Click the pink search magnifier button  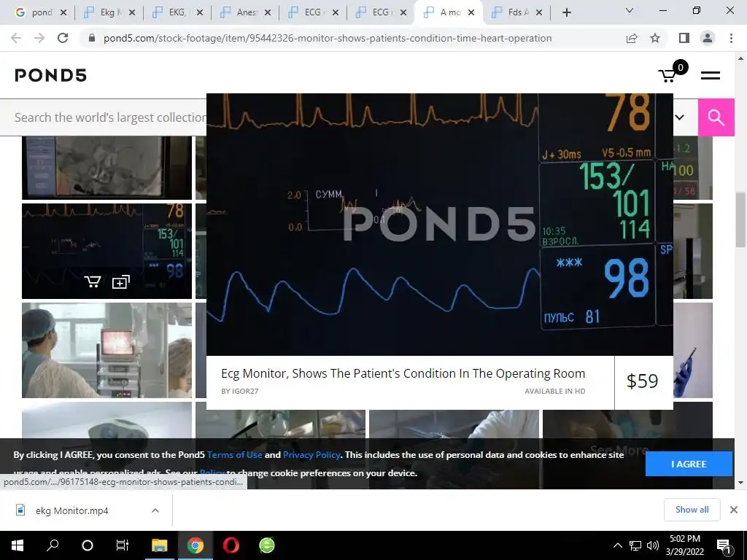(x=716, y=117)
